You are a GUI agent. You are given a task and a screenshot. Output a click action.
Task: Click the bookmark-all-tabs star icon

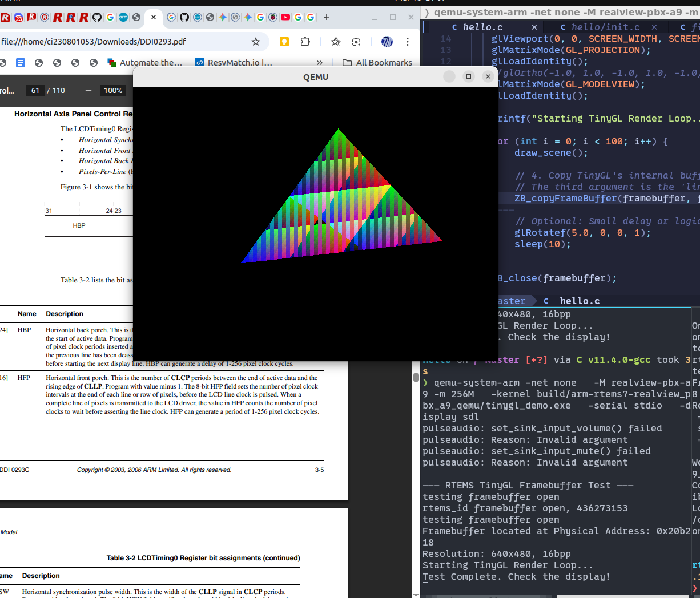pyautogui.click(x=336, y=42)
